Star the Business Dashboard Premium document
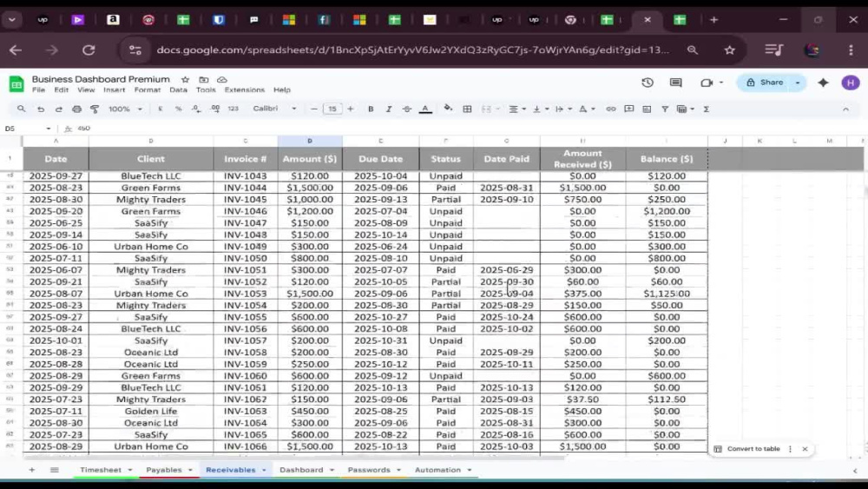 [x=186, y=80]
